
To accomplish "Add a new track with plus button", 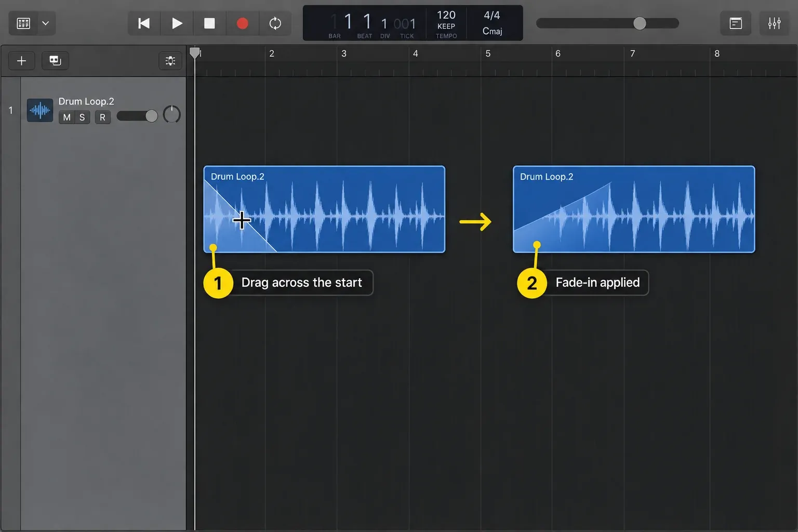I will pos(21,61).
